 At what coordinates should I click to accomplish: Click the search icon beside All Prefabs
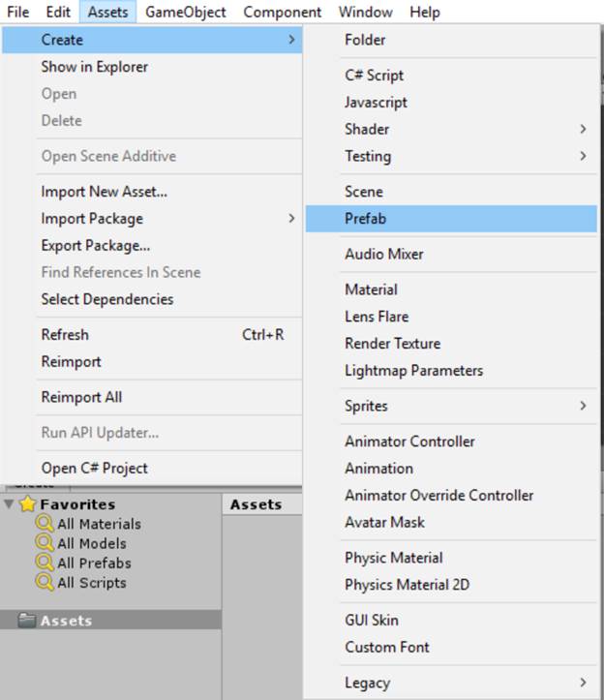(x=45, y=563)
